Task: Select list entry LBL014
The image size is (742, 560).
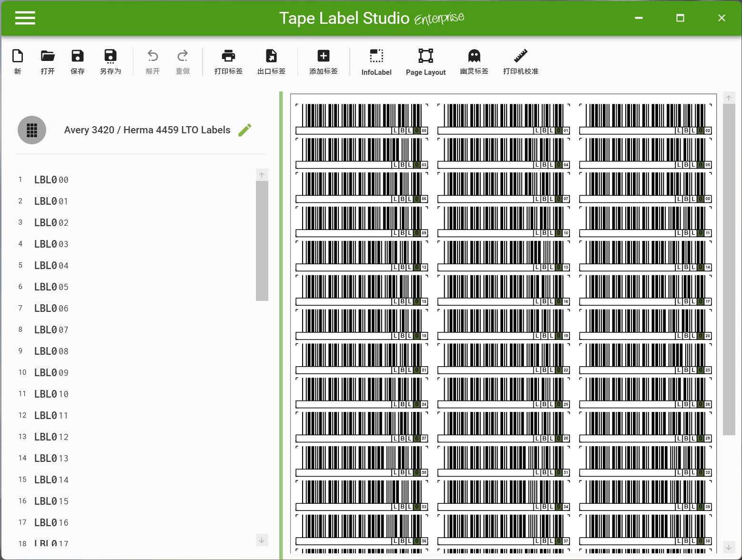Action: pyautogui.click(x=51, y=480)
